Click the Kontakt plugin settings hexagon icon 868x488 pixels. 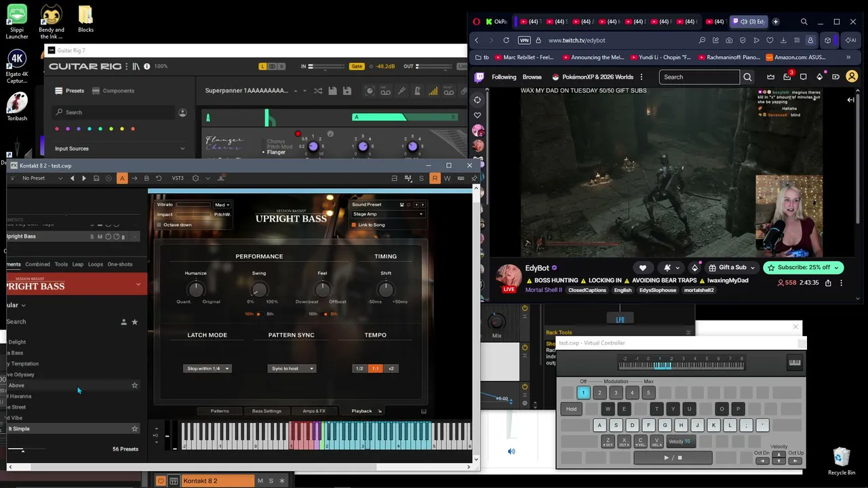(195, 178)
